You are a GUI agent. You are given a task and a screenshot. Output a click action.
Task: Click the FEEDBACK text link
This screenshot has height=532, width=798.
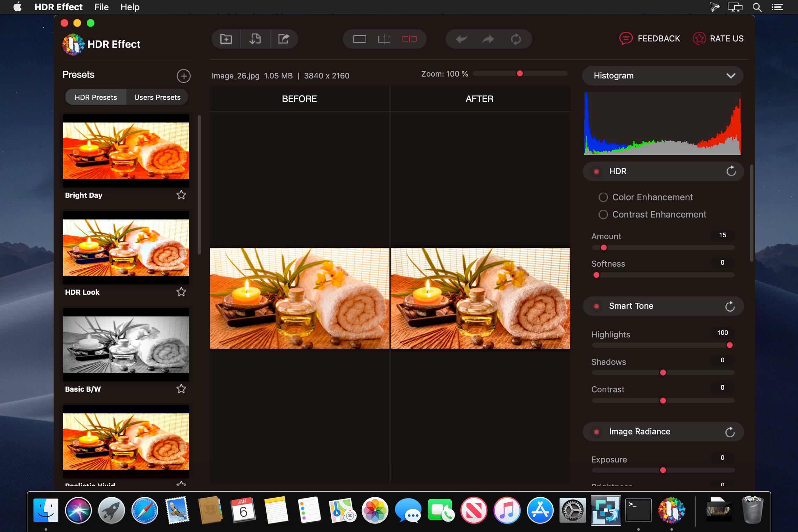pos(659,39)
